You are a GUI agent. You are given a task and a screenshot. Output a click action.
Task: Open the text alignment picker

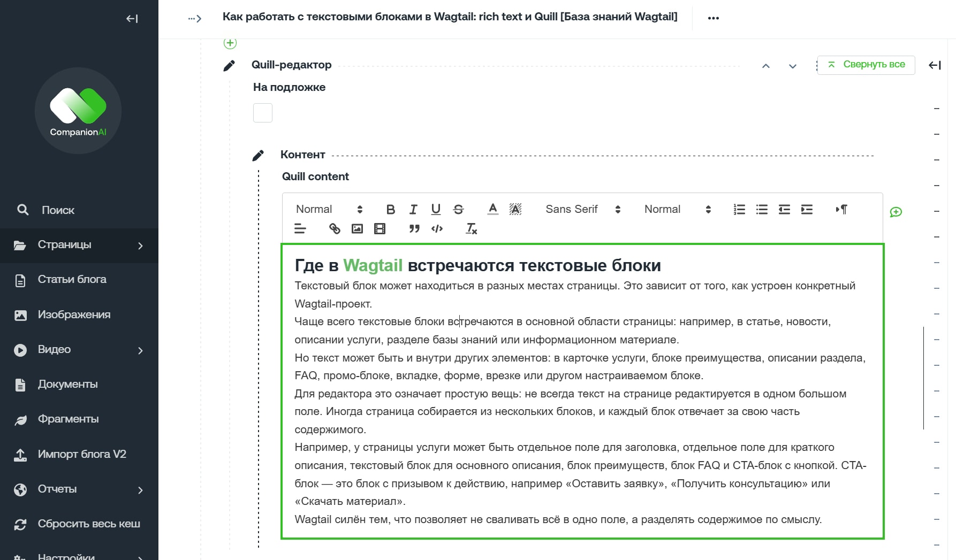[x=300, y=229]
